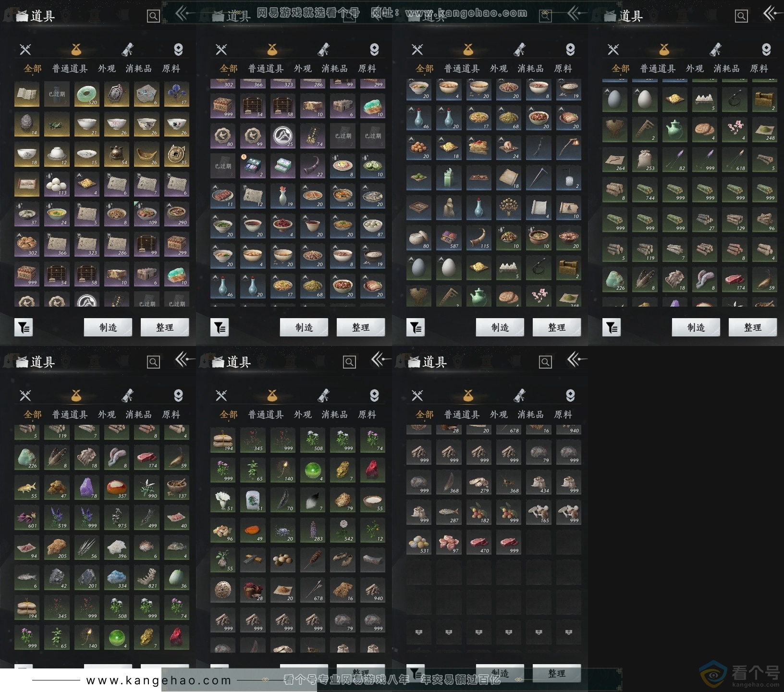Image resolution: width=784 pixels, height=692 pixels.
Task: Select the bronze pot item with count 54
Action: tap(117, 154)
